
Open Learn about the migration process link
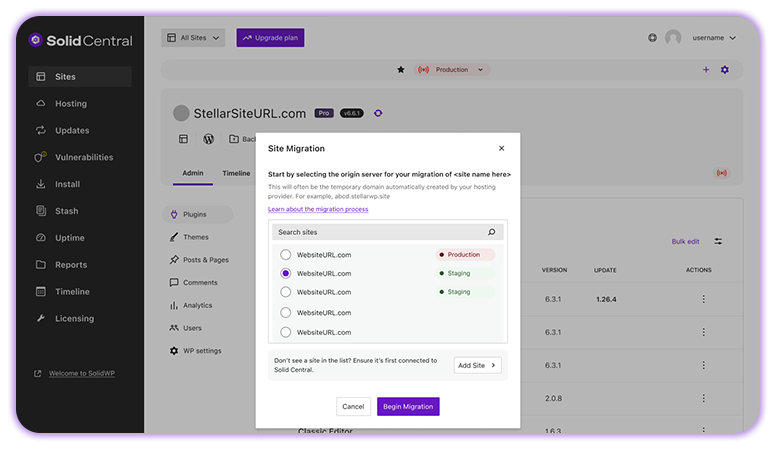click(318, 209)
